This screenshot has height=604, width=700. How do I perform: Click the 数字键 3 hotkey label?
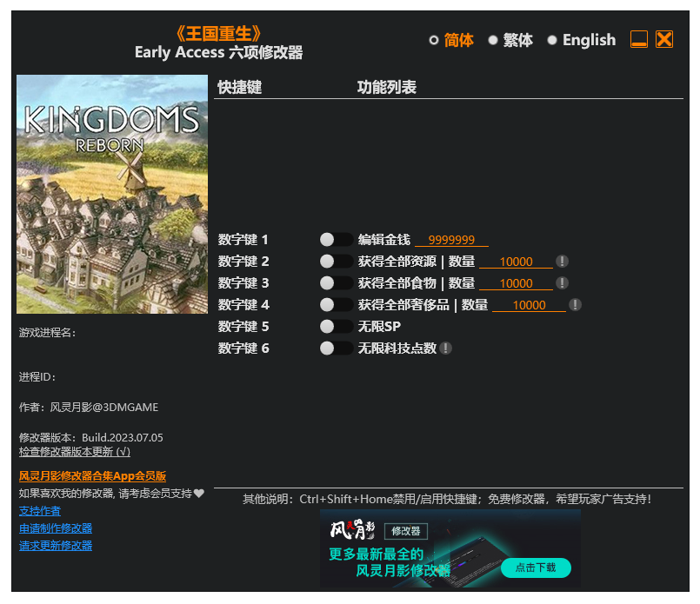[243, 282]
